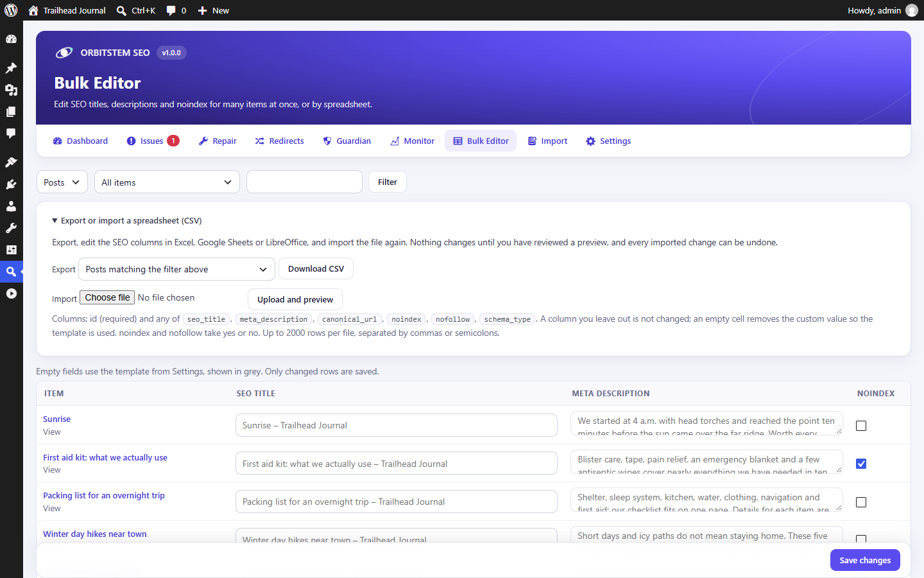Collapse the Export or import spreadsheet section
This screenshot has height=578, width=924.
pos(127,220)
